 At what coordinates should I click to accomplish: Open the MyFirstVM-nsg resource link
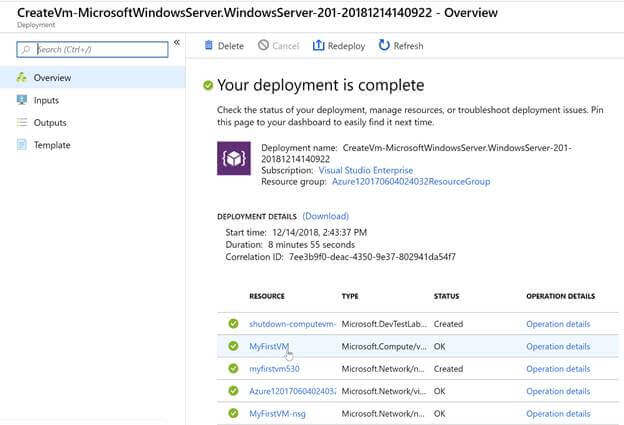277,413
